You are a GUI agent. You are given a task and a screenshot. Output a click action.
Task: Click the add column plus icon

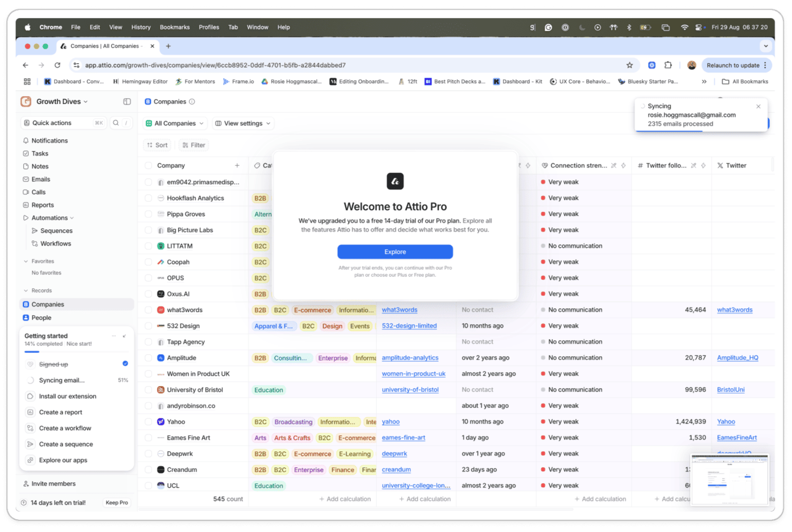click(237, 166)
